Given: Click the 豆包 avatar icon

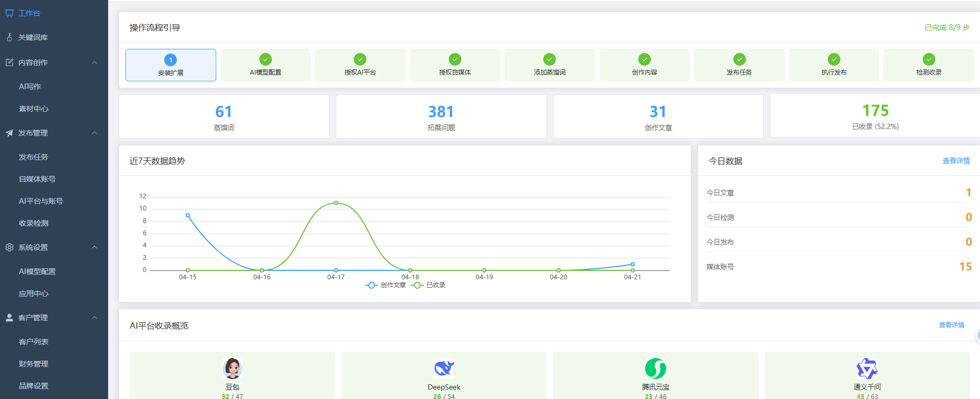Looking at the screenshot, I should coord(232,369).
